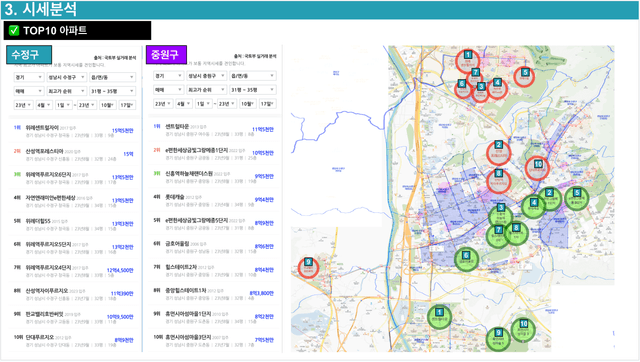
Task: Open 31평 ~ 35평 size dropdown in 중원구 panel
Action: (253, 90)
